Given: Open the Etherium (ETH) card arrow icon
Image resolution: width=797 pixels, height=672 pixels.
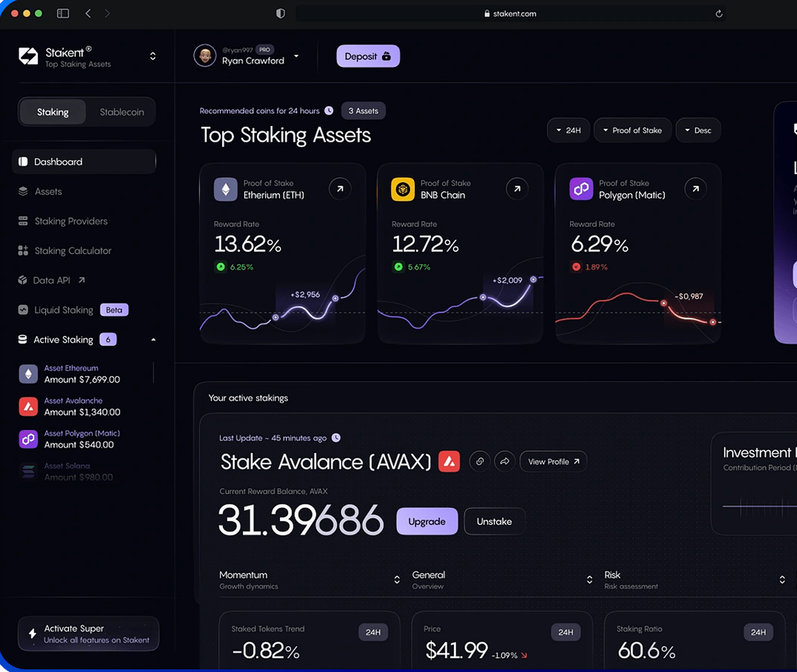Looking at the screenshot, I should (x=340, y=188).
